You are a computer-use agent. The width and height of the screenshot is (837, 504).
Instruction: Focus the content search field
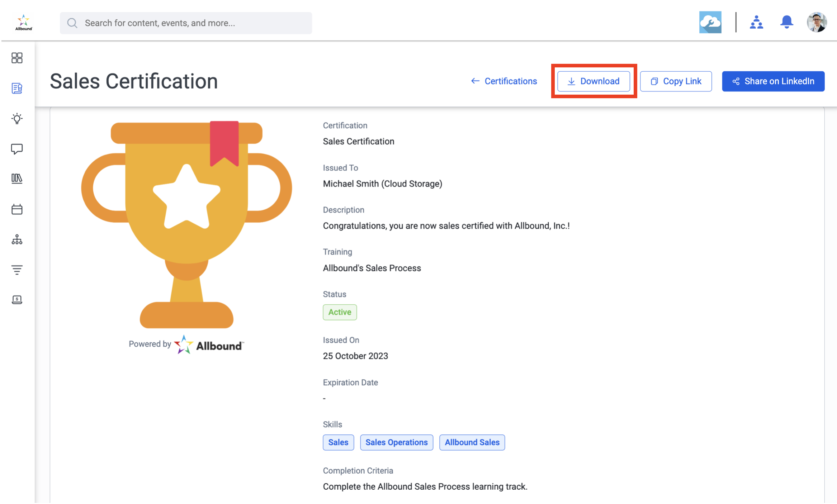(186, 23)
